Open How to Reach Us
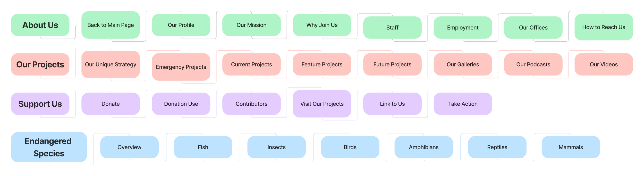 coord(604,27)
